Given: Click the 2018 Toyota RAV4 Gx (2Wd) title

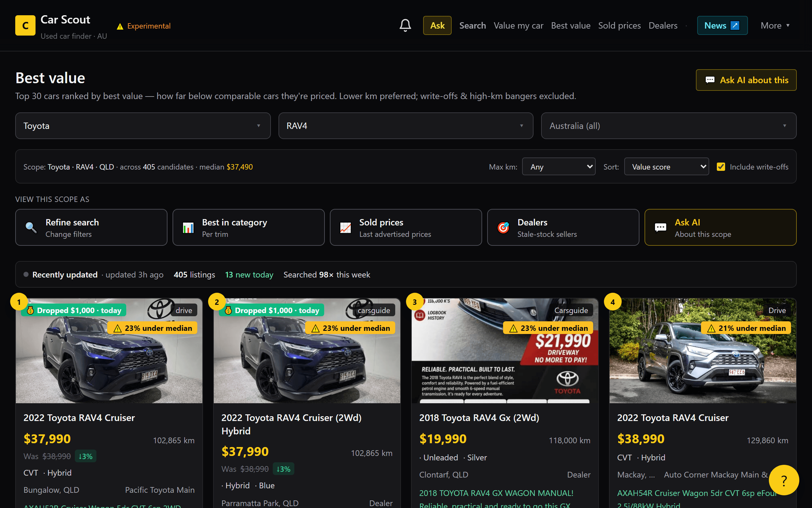Looking at the screenshot, I should 479,418.
